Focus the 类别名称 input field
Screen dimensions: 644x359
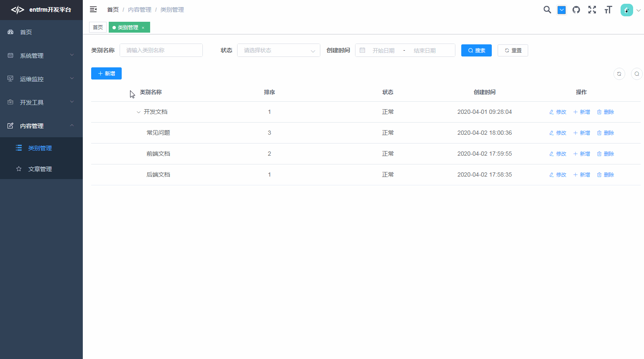coord(161,50)
